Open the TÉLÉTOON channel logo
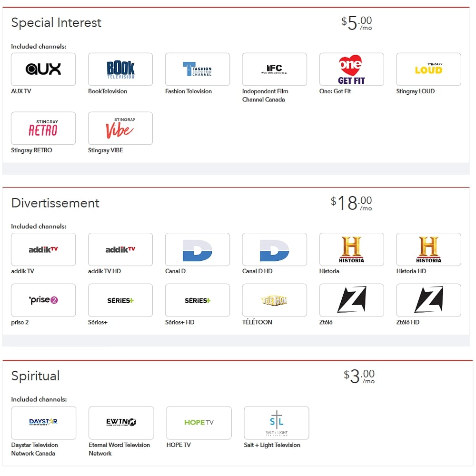476x476 pixels. pyautogui.click(x=275, y=300)
